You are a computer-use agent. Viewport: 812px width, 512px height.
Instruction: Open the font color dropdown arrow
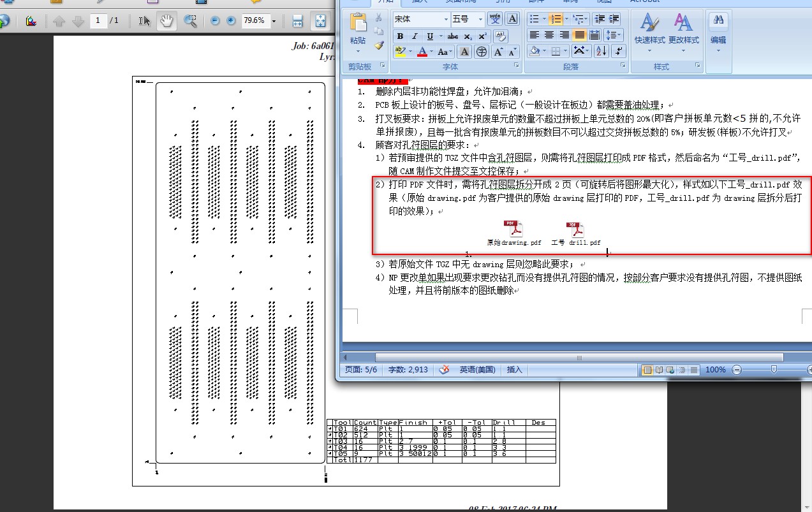click(x=431, y=52)
